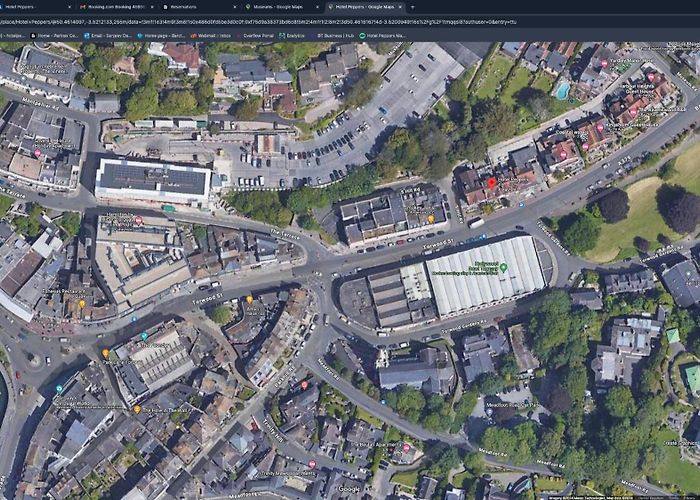This screenshot has height=500, width=700.
Task: Click the address bar URL field
Action: [x=348, y=21]
